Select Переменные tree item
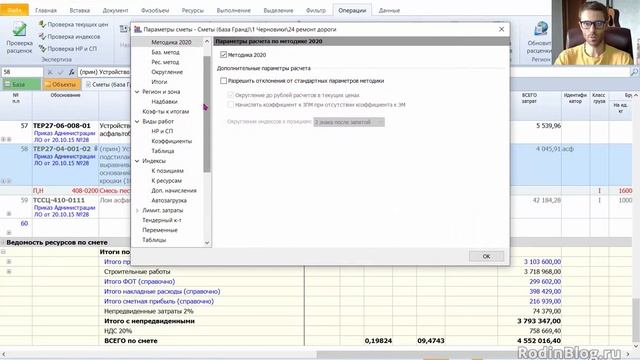Viewport: 640px width, 360px height. (160, 230)
